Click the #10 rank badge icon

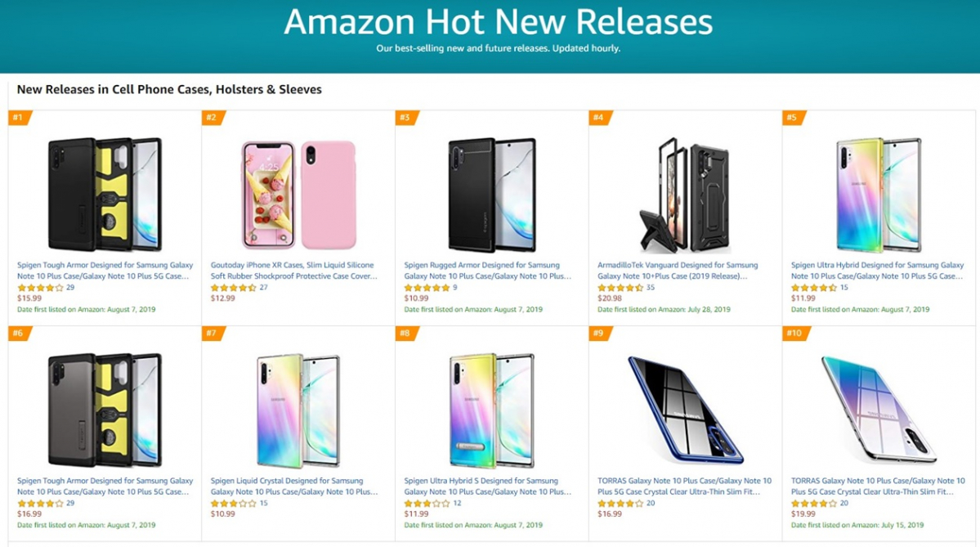point(794,334)
